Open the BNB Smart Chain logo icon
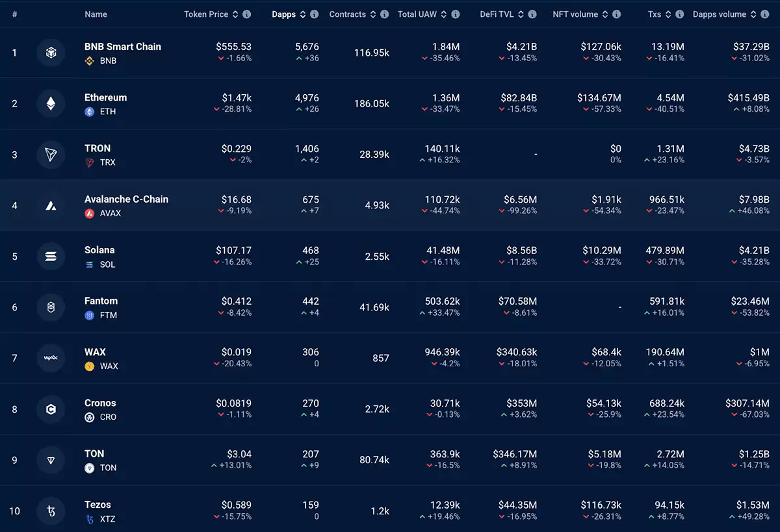The width and height of the screenshot is (780, 532). click(x=51, y=53)
